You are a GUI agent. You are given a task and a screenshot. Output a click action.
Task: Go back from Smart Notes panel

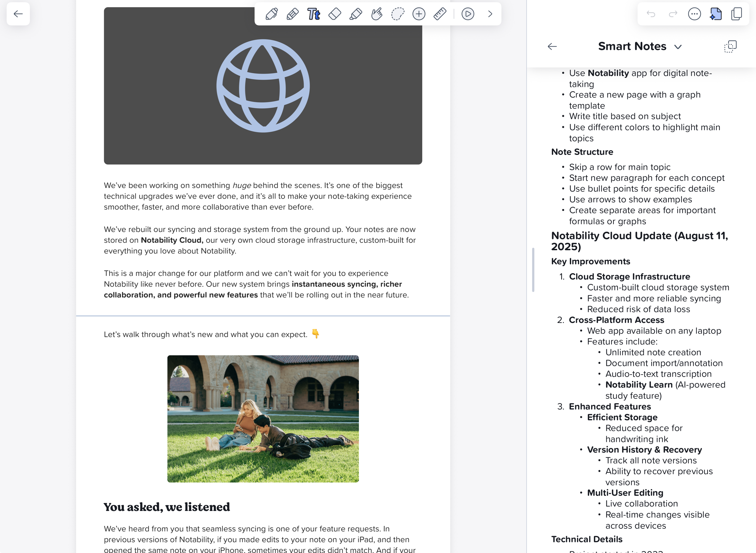pyautogui.click(x=552, y=46)
